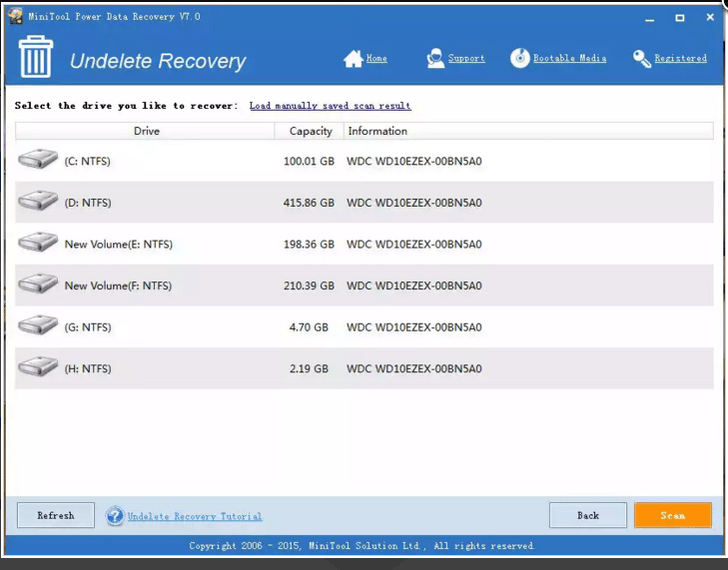This screenshot has height=570, width=728.
Task: Select New Volume(F: NTFS) label
Action: point(118,285)
